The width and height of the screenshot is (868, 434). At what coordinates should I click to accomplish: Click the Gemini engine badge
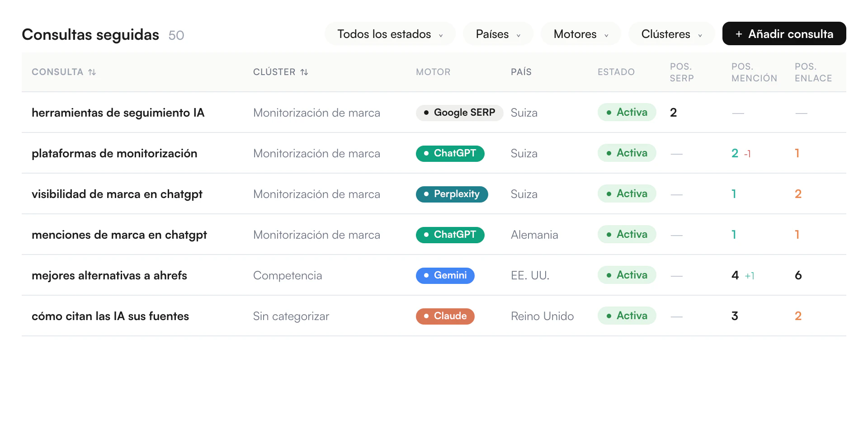(445, 275)
